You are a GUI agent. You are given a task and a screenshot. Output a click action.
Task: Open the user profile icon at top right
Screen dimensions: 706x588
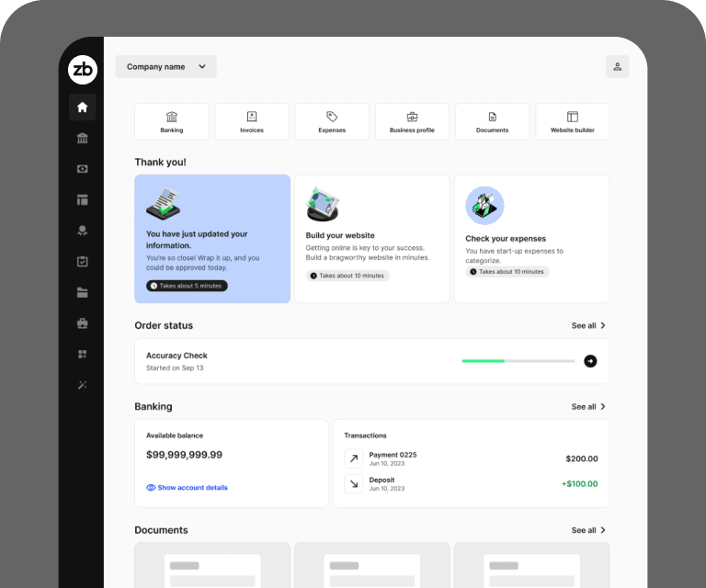[x=618, y=66]
